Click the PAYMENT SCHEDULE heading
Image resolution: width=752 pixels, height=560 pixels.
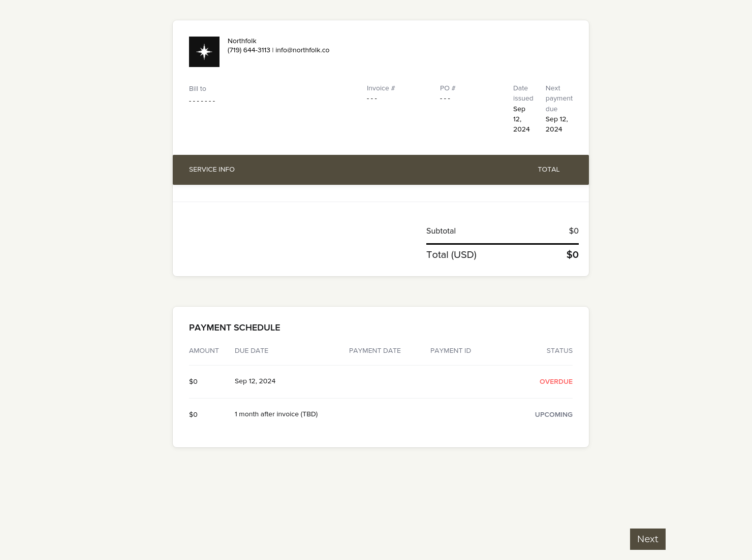[x=235, y=328]
